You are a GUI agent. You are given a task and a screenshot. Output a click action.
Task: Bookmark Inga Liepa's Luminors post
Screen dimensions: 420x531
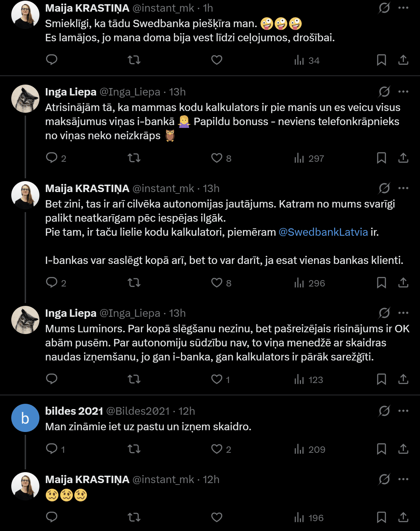[x=381, y=379]
